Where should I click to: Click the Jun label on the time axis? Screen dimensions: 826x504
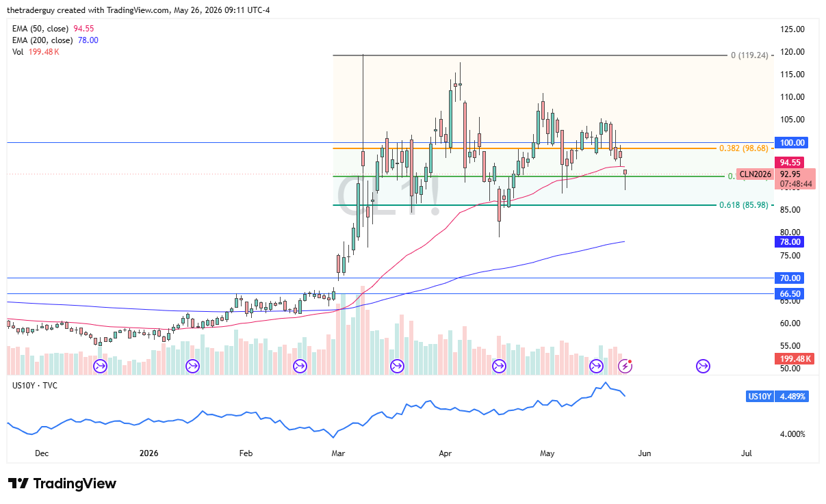click(644, 453)
